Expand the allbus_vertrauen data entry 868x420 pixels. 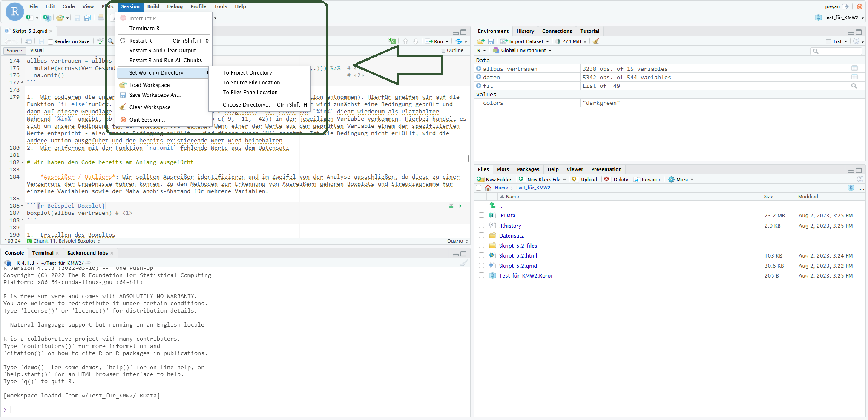(479, 68)
